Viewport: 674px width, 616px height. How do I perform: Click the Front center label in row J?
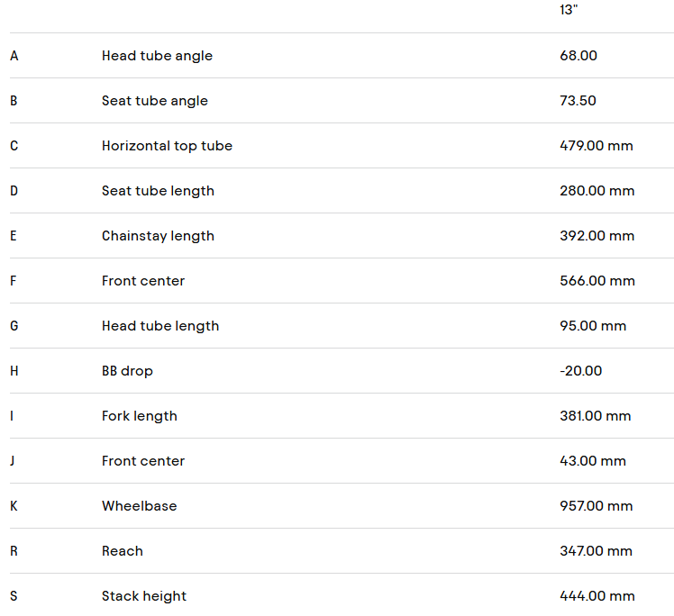coord(142,461)
